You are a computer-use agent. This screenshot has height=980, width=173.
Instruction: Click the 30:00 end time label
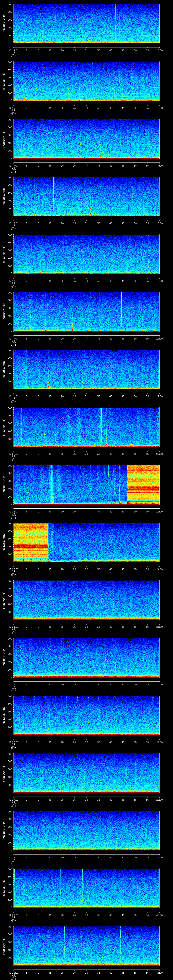click(x=159, y=915)
